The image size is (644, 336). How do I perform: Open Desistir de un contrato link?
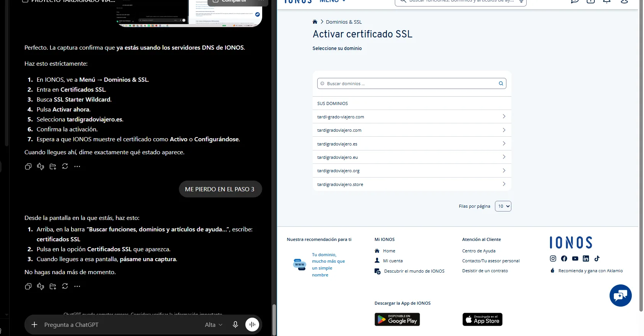(485, 271)
